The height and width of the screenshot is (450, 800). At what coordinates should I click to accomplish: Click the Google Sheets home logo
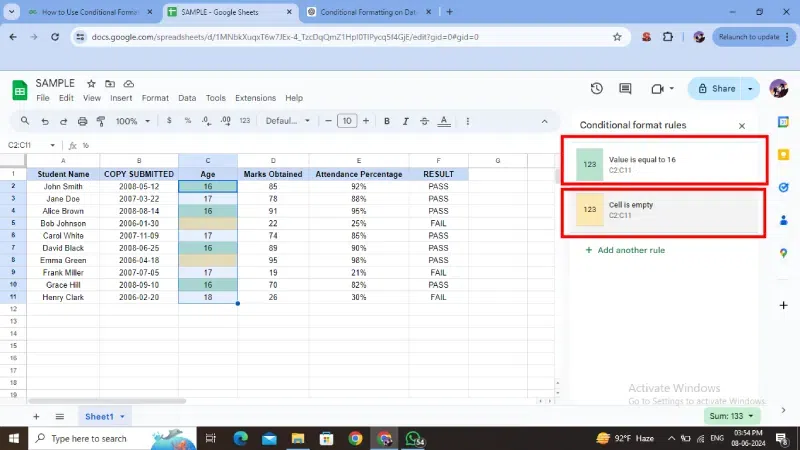point(19,90)
